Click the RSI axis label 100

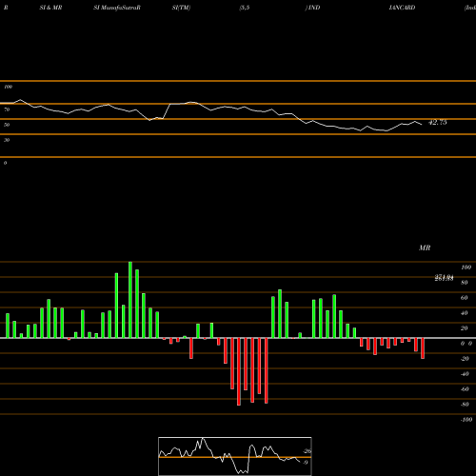(8, 87)
